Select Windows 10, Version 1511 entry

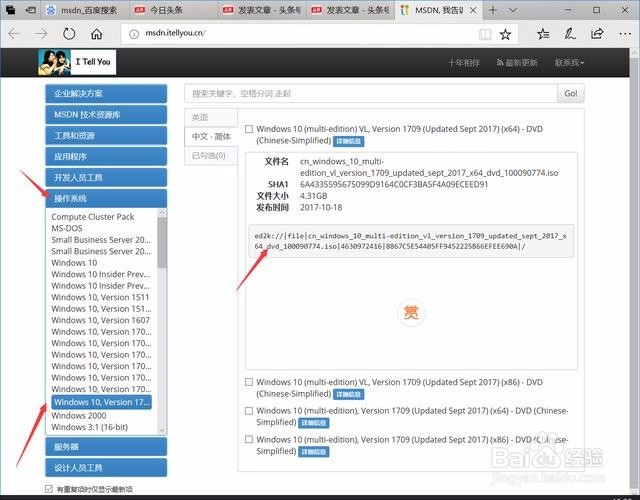(100, 297)
